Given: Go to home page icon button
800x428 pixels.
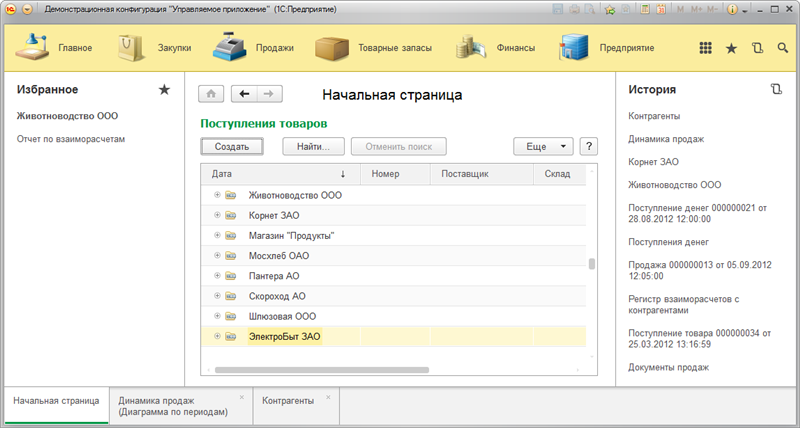Looking at the screenshot, I should 211,94.
